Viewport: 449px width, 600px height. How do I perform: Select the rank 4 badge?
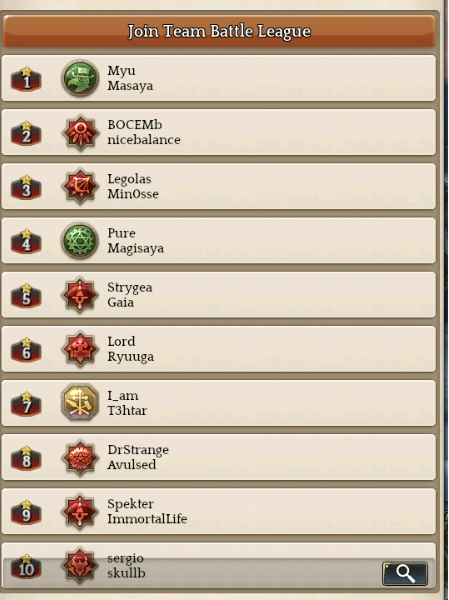pyautogui.click(x=26, y=241)
